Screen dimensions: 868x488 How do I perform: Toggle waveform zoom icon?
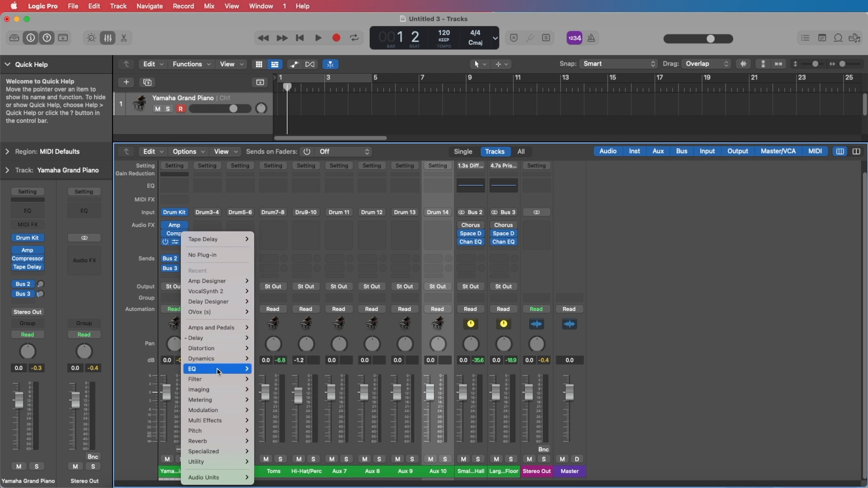click(x=743, y=64)
